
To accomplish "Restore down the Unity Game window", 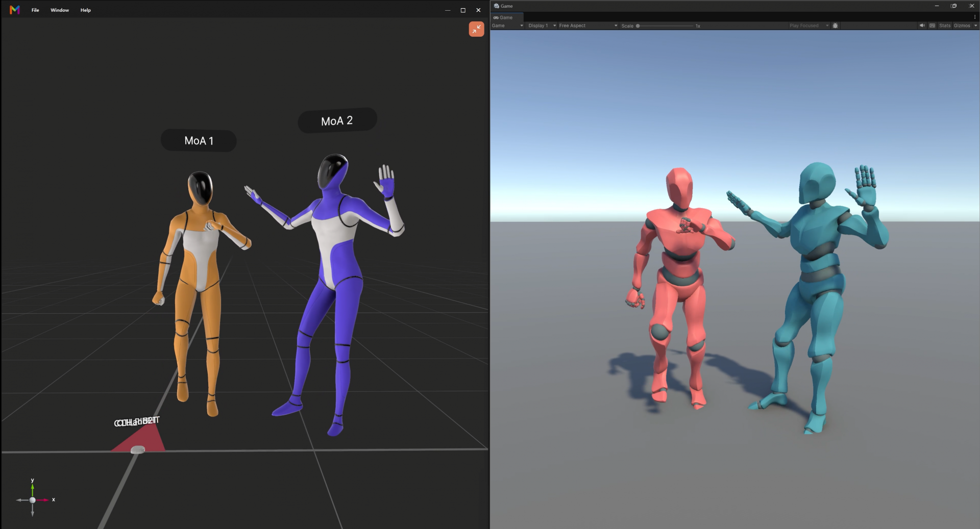I will point(954,6).
